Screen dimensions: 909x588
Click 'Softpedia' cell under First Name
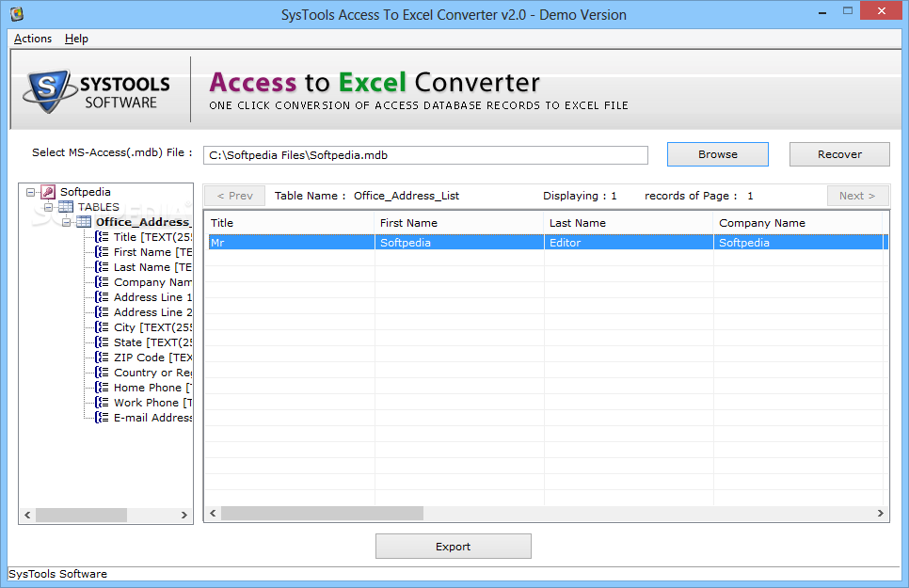point(459,243)
